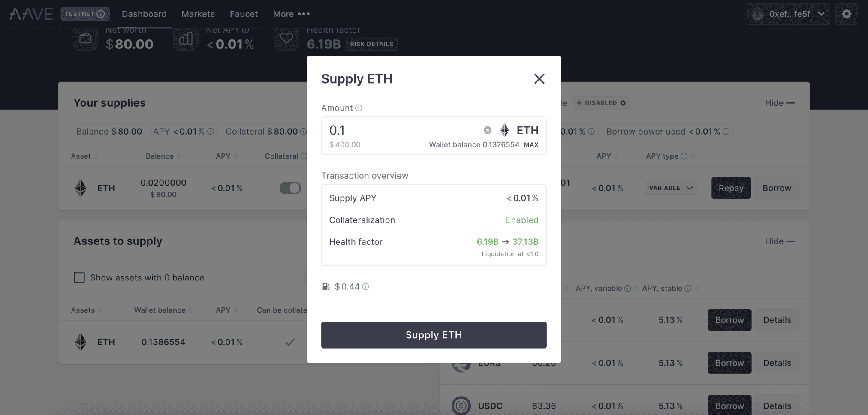Click the Testnet info icon
The image size is (868, 415).
click(x=101, y=14)
